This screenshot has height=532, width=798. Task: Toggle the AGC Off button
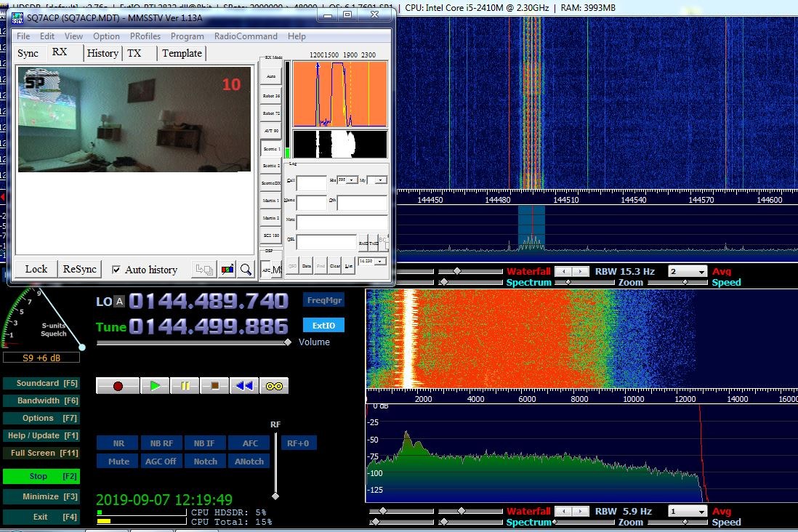point(161,462)
